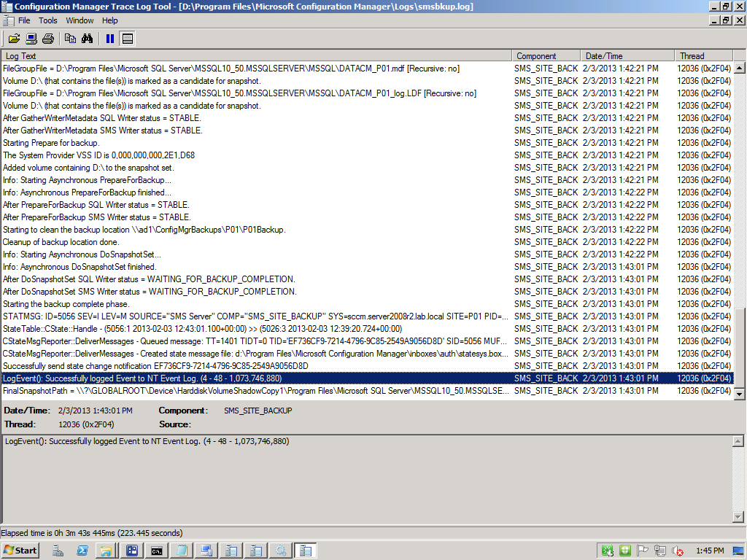Click the Find binoculars toolbar icon

pyautogui.click(x=88, y=39)
